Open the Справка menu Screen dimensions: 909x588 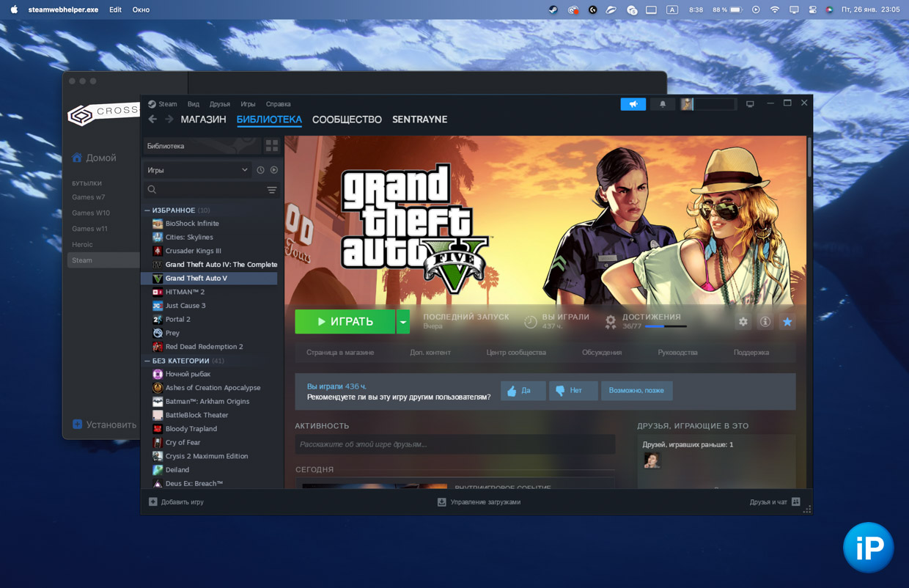[279, 104]
